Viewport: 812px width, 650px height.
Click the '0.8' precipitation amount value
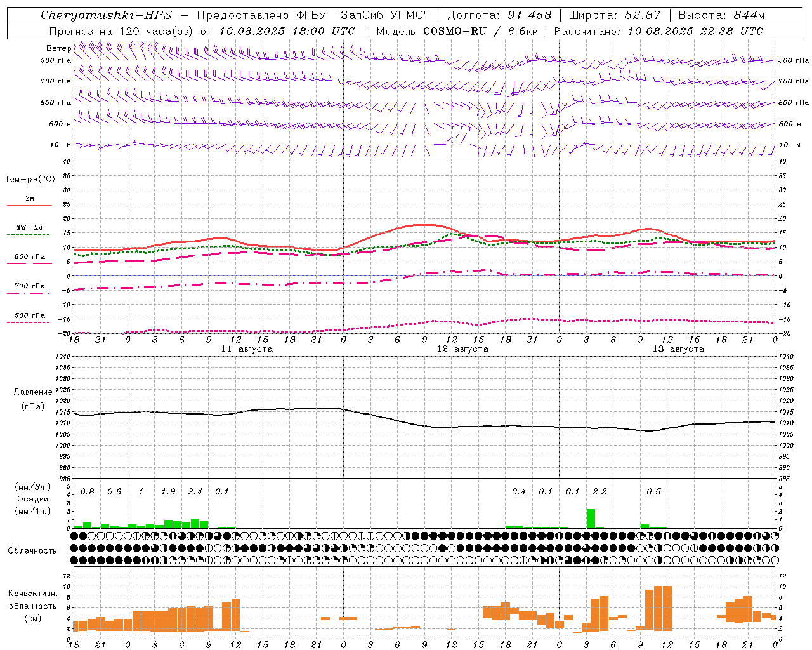click(x=88, y=491)
